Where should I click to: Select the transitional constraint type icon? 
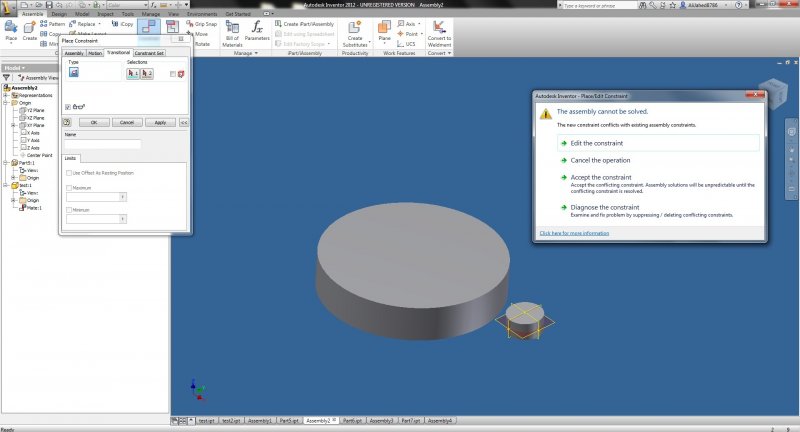(x=74, y=73)
